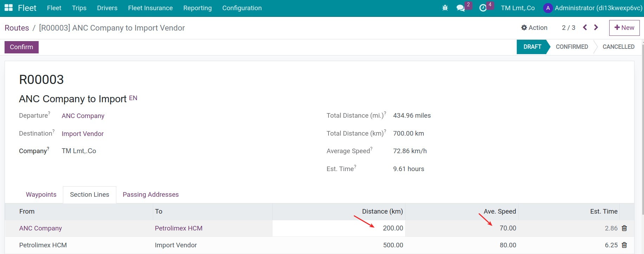
Task: Switch to the Passing Addresses tab
Action: tap(150, 195)
